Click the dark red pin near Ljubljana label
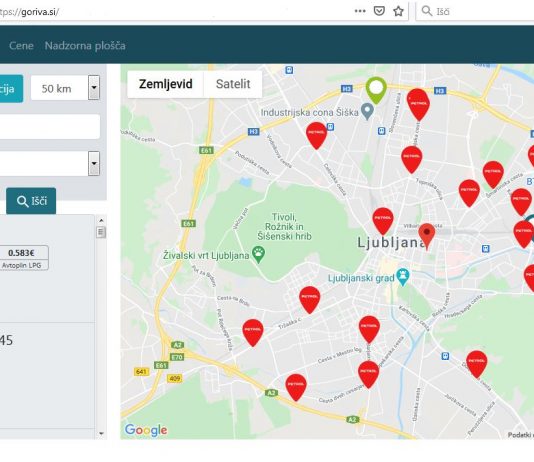The height and width of the screenshot is (462, 534). tap(426, 236)
